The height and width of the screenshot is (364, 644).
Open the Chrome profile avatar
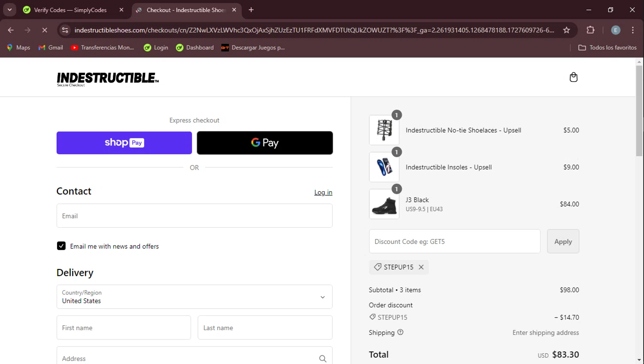[615, 30]
